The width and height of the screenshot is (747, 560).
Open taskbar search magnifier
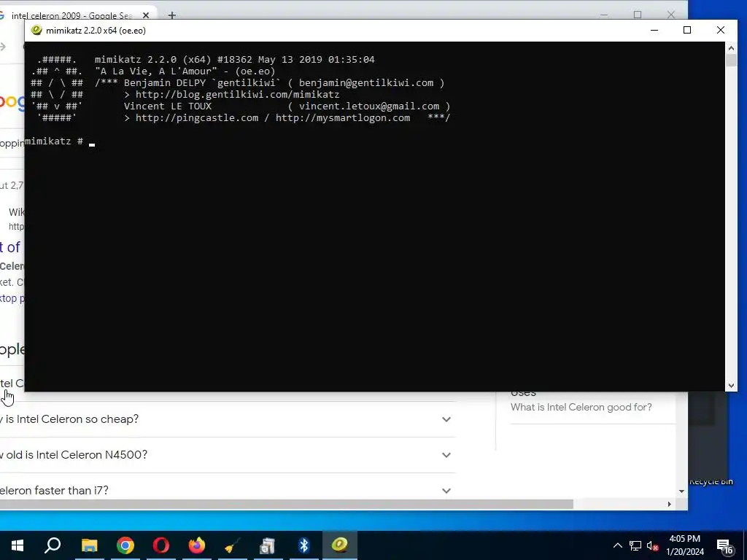53,545
